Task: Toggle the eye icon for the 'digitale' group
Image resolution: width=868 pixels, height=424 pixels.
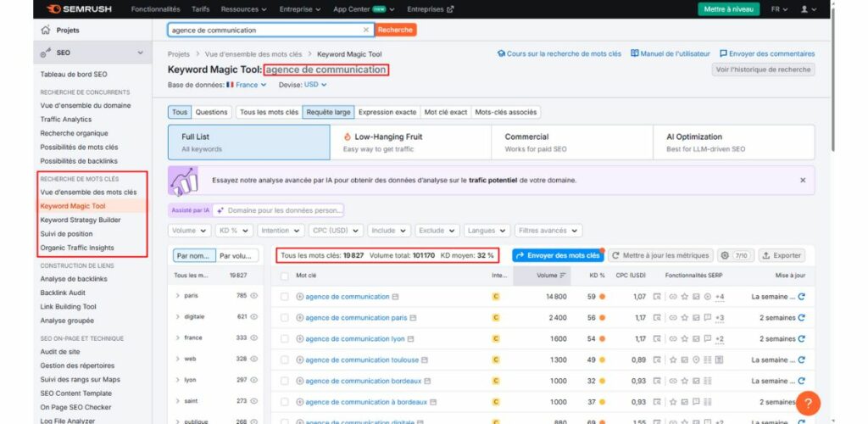Action: [x=254, y=316]
